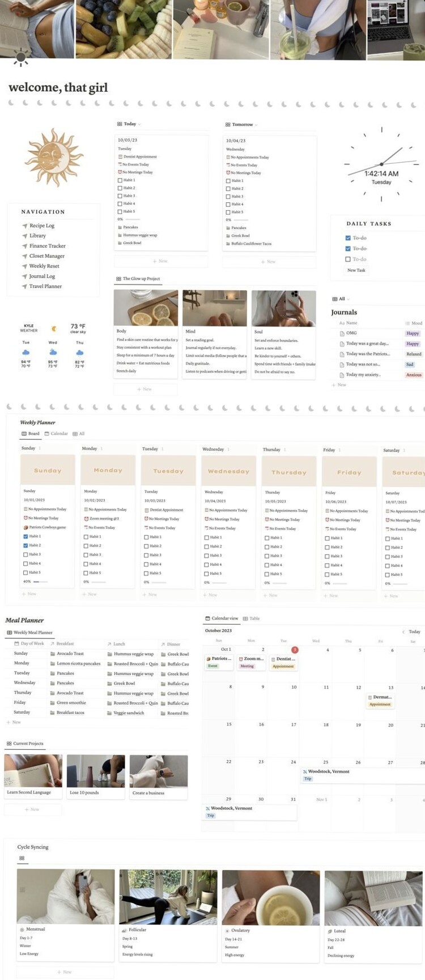Click the arrow icon beside Recipe Log

(x=24, y=226)
